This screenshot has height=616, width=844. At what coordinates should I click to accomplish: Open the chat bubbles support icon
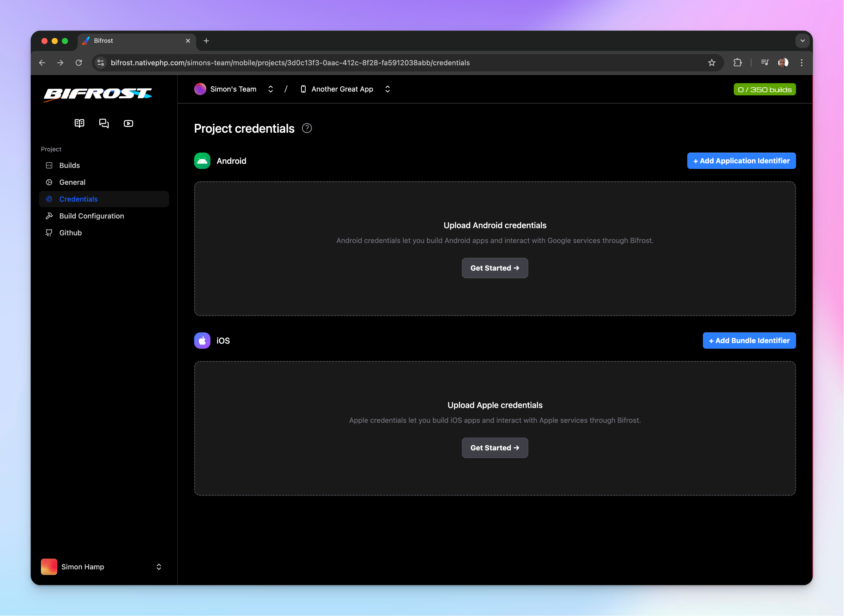click(x=104, y=123)
